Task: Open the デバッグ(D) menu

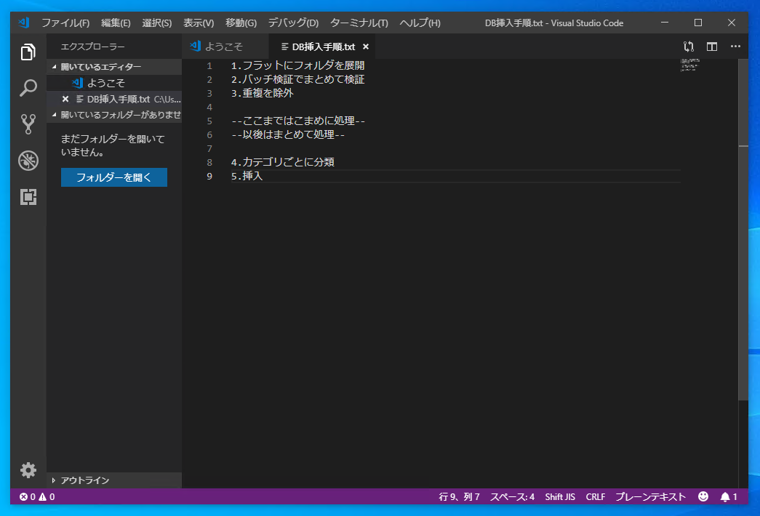Action: [x=293, y=23]
